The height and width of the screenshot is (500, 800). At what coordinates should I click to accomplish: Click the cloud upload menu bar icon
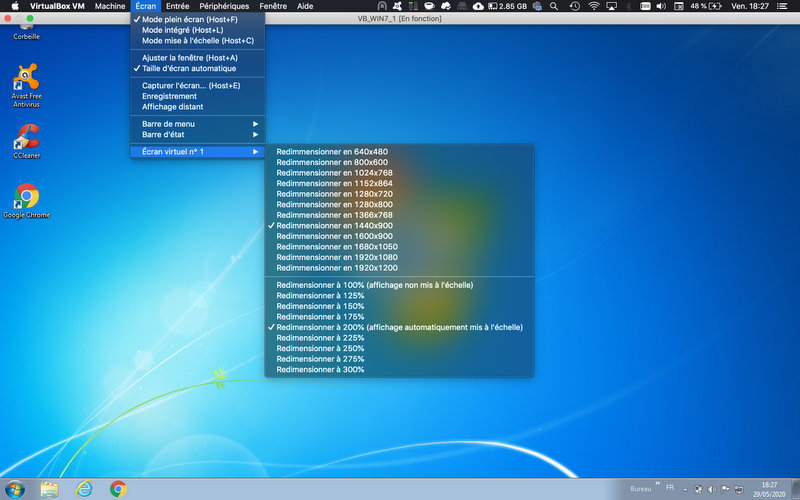478,6
